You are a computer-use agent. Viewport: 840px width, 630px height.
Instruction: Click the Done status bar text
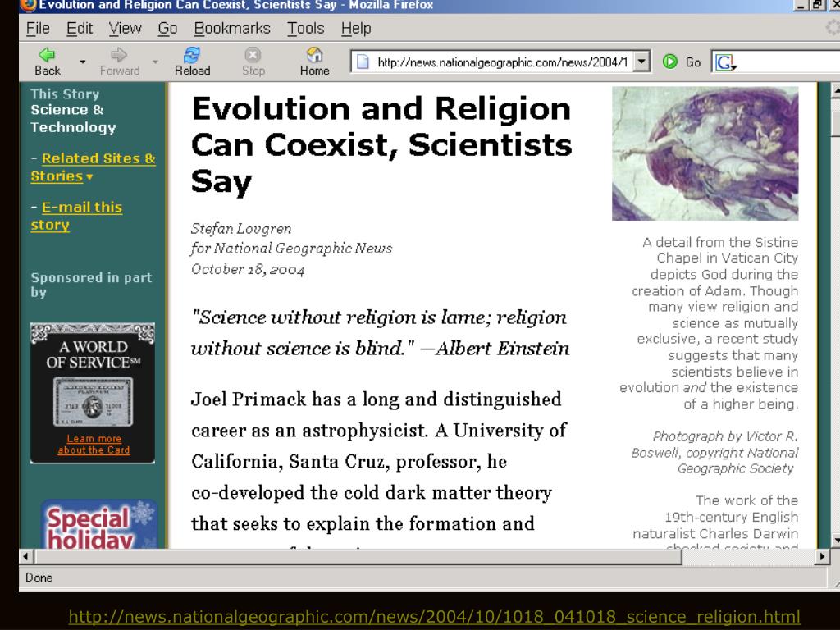pyautogui.click(x=39, y=577)
